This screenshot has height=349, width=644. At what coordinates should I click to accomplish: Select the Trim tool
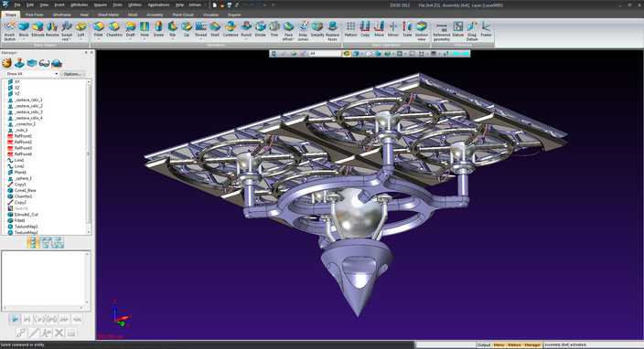click(274, 29)
